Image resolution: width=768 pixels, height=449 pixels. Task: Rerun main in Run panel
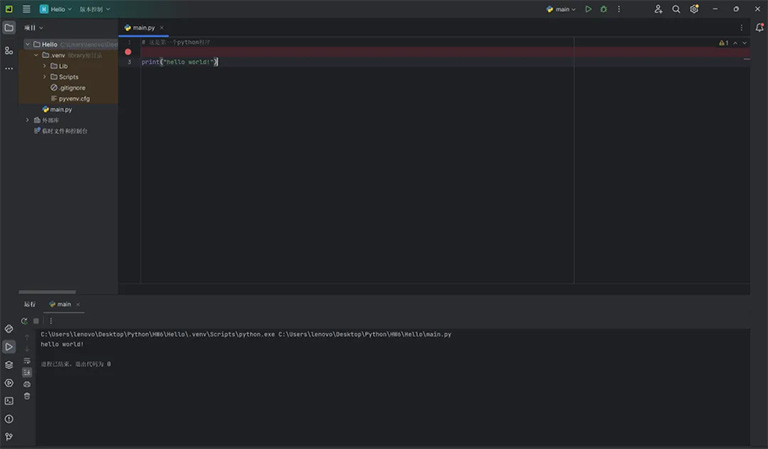pyautogui.click(x=24, y=321)
